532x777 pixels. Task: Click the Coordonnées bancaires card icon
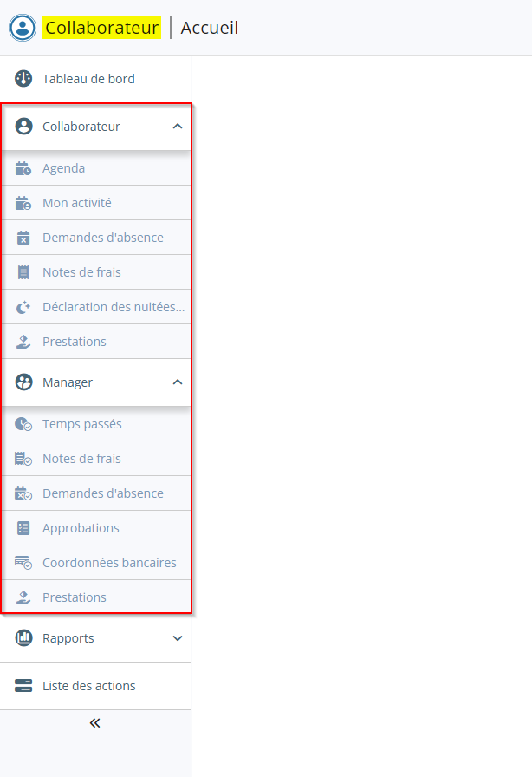pos(23,563)
